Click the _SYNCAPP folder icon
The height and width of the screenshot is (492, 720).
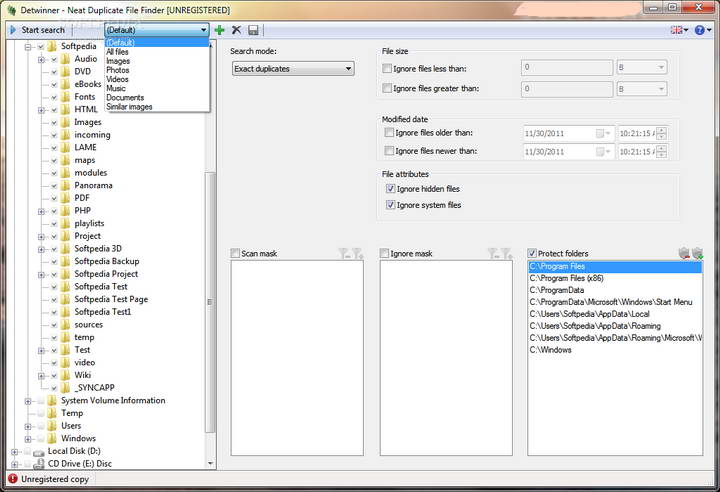click(x=66, y=388)
